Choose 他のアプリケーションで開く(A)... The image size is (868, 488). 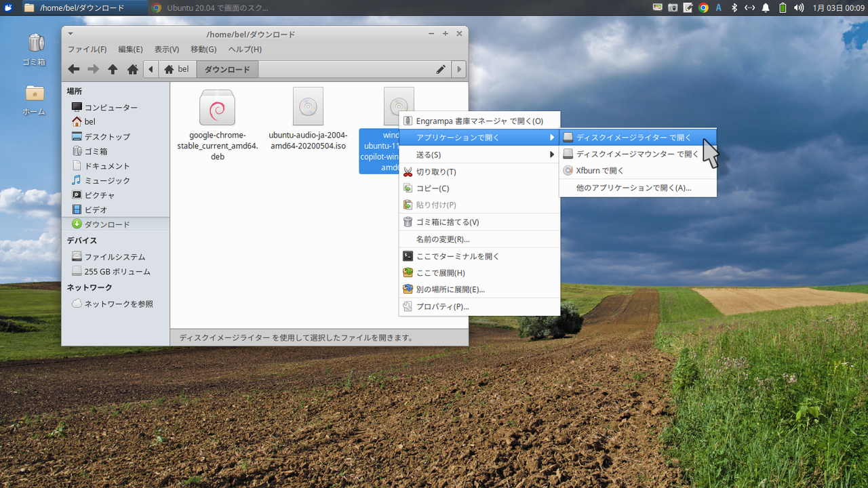(x=637, y=188)
